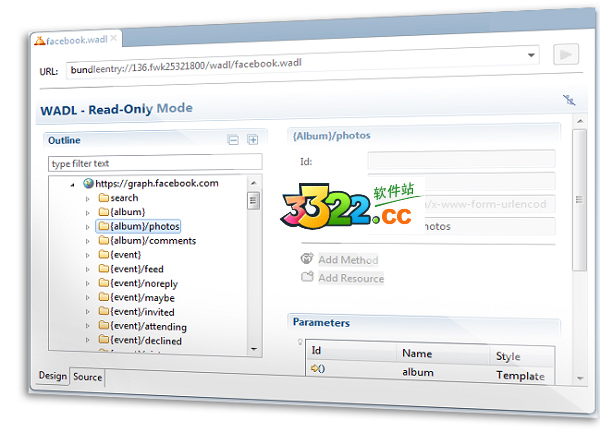This screenshot has height=432, width=600.
Task: Click the main panel vertical scrollbar thumb
Action: (579, 200)
